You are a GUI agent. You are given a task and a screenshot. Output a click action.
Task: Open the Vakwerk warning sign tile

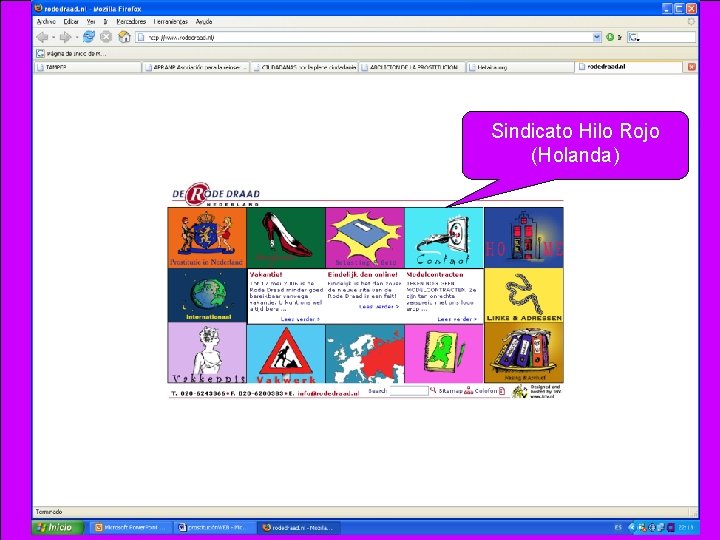(286, 354)
